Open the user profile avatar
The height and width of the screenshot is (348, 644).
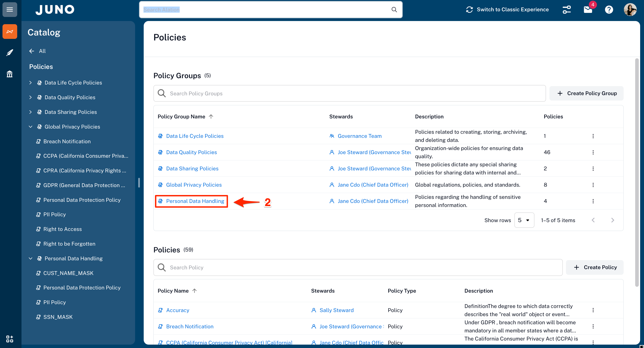[630, 9]
